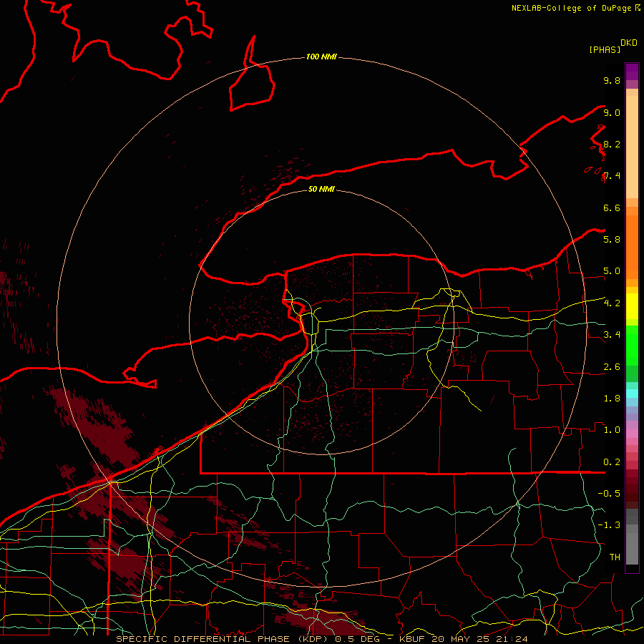Click the KBUF radar site identifier
Screen dimensions: 644x644
411,639
